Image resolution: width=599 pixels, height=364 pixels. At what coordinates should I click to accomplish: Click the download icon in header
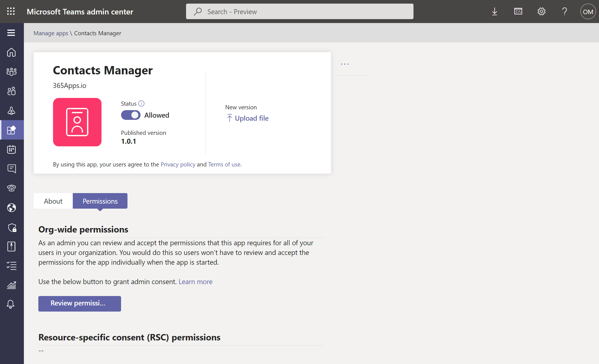495,12
